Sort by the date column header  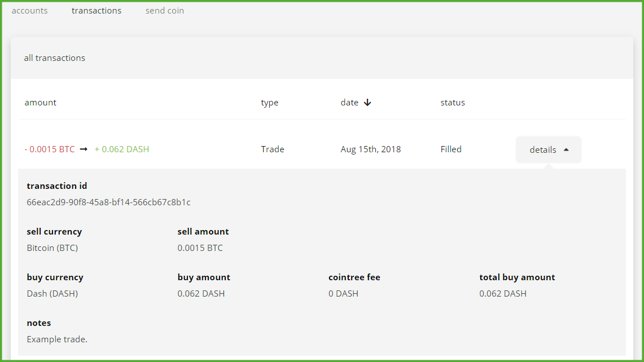pos(349,103)
